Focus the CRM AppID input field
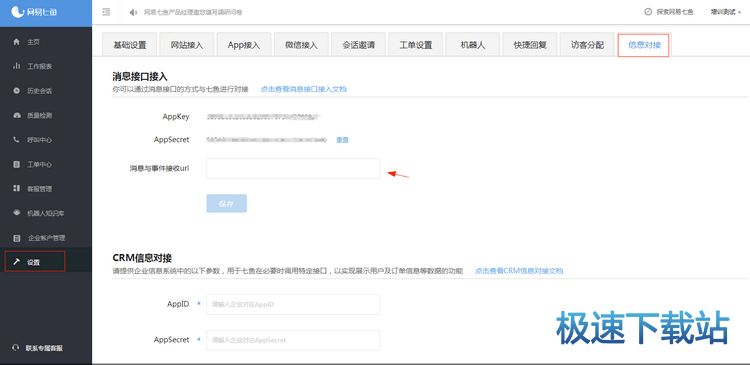Screen dimensions: 750x365 coord(293,304)
